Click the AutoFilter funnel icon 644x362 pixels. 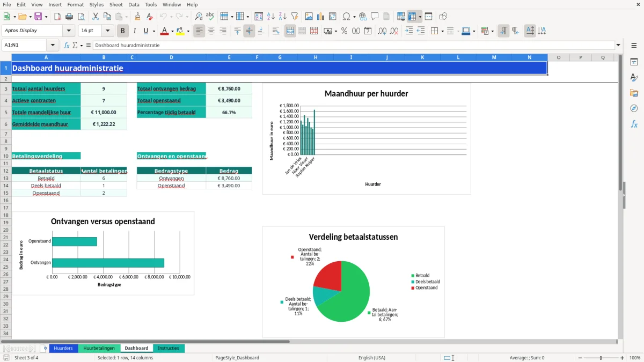tap(294, 17)
